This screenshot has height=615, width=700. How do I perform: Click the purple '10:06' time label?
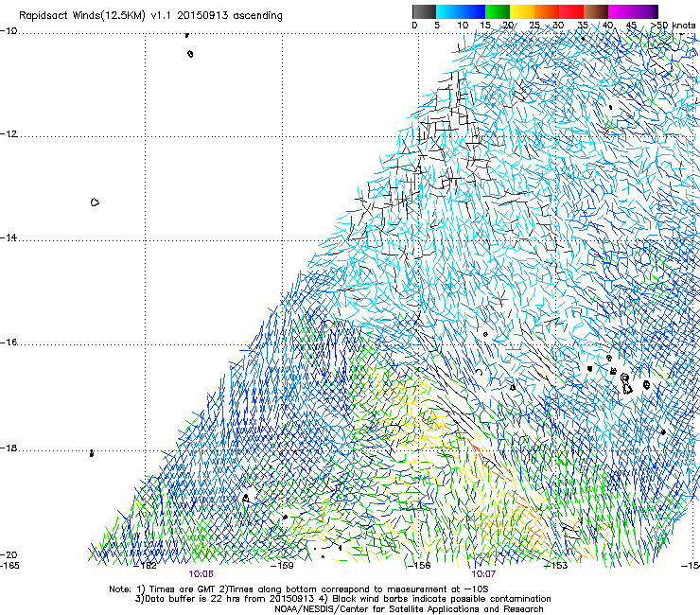coord(201,574)
